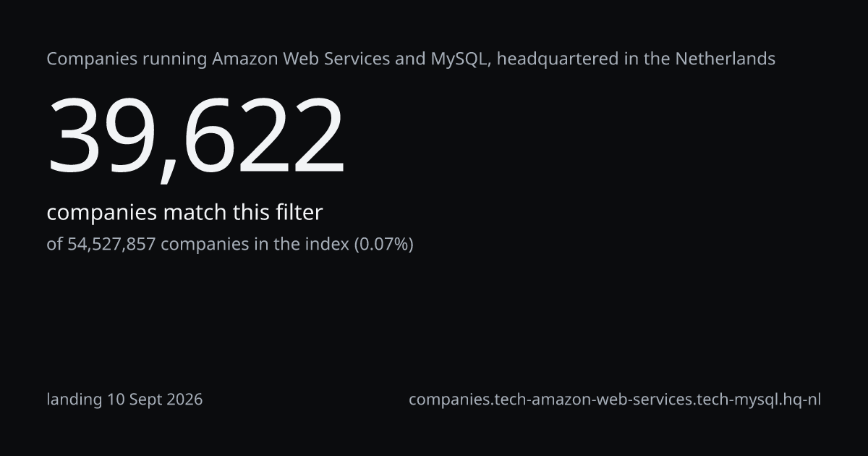868x456 pixels.
Task: Click the digit 3 in big number
Action: pos(75,137)
